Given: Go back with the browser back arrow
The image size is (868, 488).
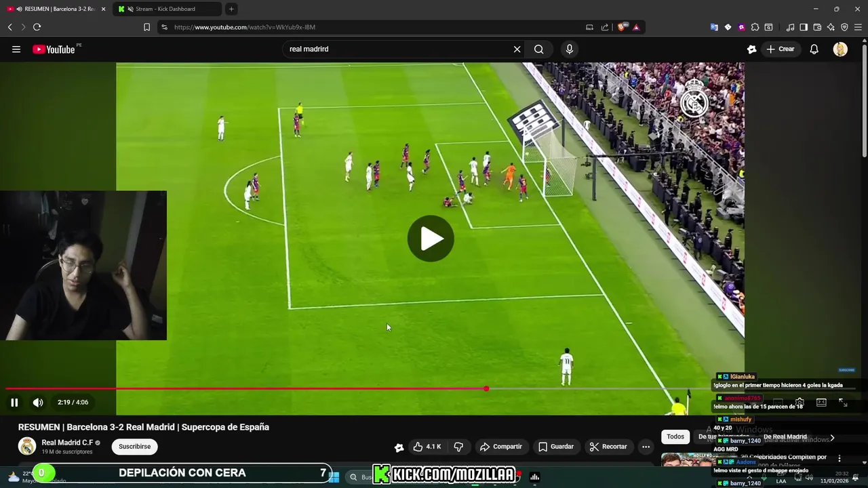Looking at the screenshot, I should [10, 27].
